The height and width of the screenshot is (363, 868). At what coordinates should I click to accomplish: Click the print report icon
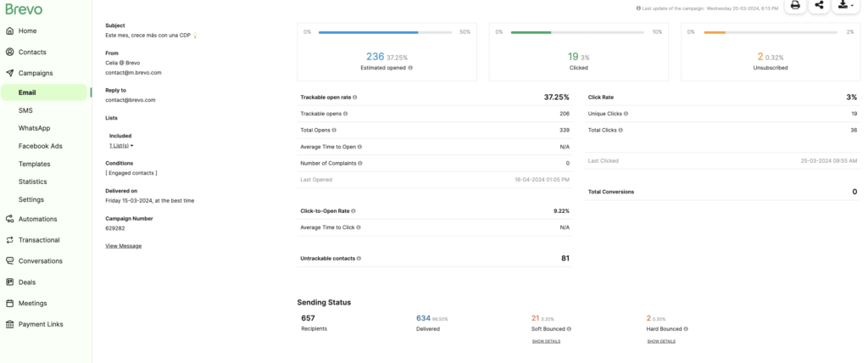[795, 5]
